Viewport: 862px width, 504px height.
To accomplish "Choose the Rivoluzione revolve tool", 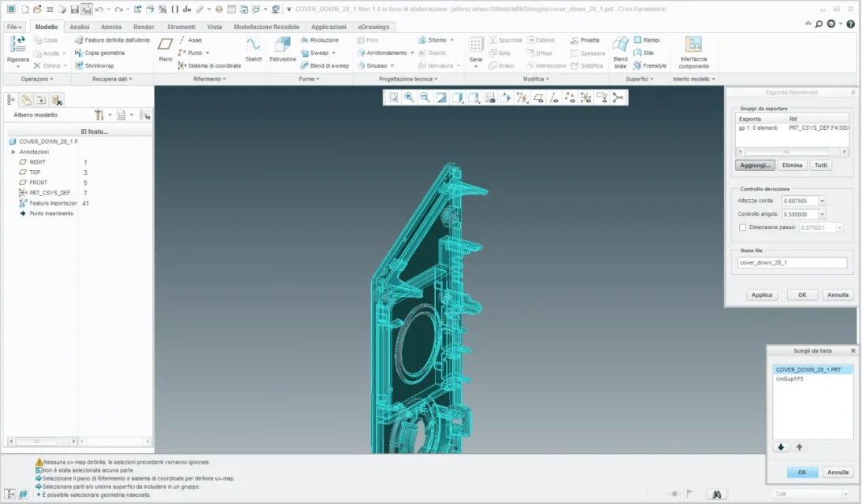I will 319,40.
